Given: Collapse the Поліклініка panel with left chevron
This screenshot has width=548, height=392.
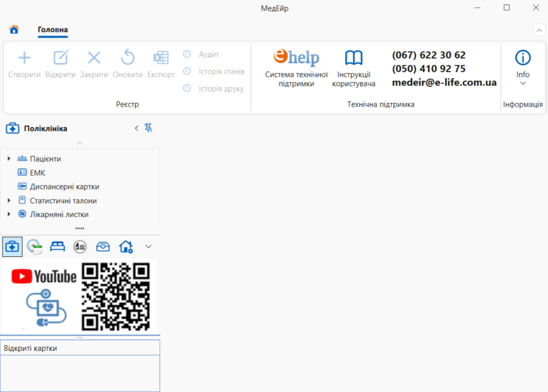Looking at the screenshot, I should click(136, 128).
